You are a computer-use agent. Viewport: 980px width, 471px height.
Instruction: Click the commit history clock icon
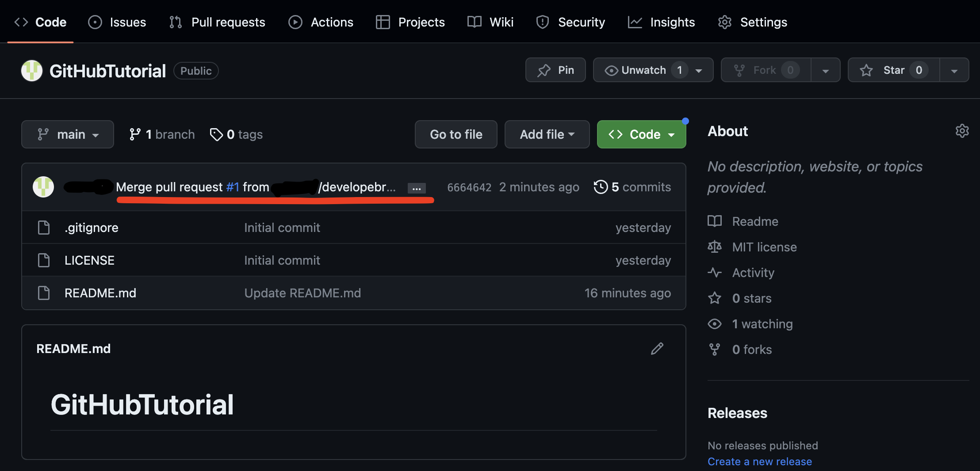[601, 187]
